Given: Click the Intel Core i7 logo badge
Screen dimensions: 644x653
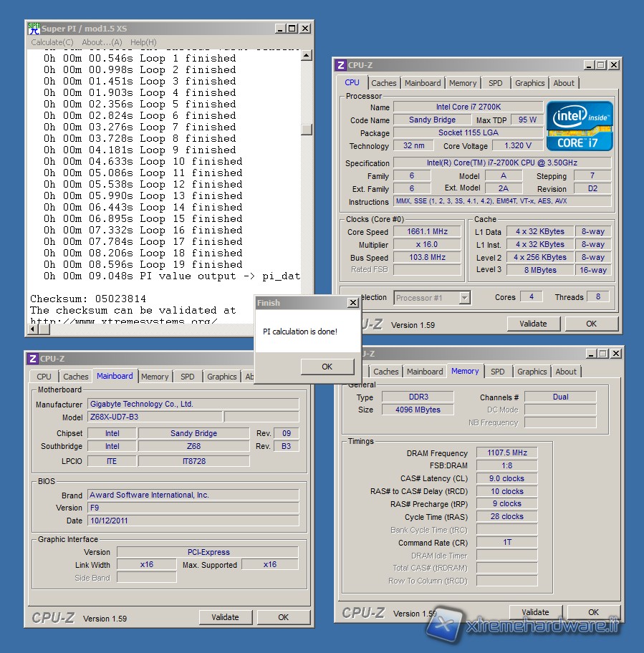Looking at the screenshot, I should click(x=580, y=125).
